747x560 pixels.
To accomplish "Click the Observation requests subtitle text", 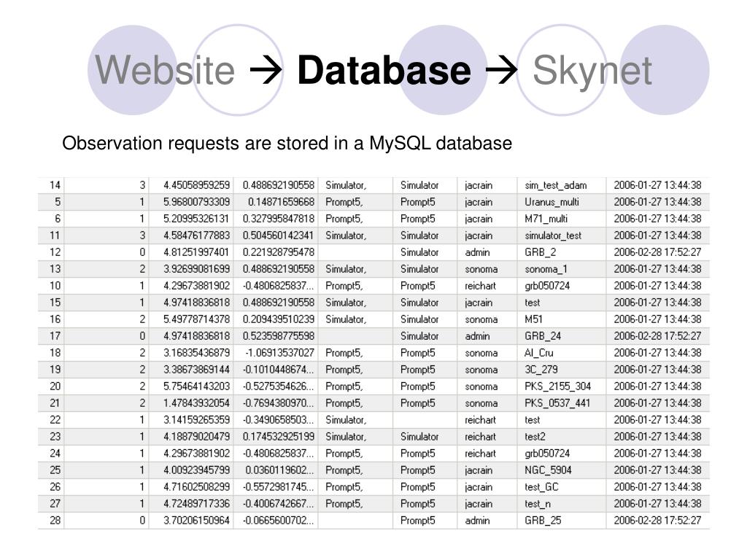I will [x=287, y=144].
